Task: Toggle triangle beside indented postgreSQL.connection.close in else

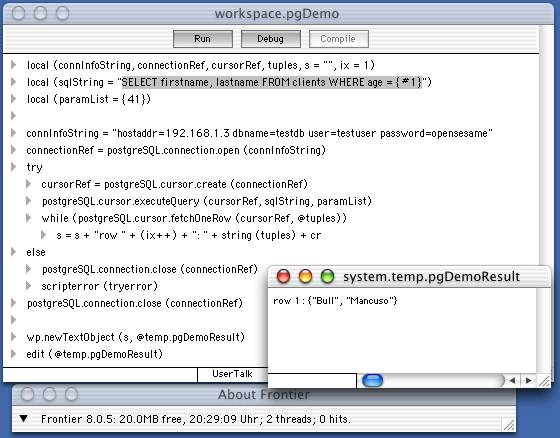Action: [x=29, y=269]
